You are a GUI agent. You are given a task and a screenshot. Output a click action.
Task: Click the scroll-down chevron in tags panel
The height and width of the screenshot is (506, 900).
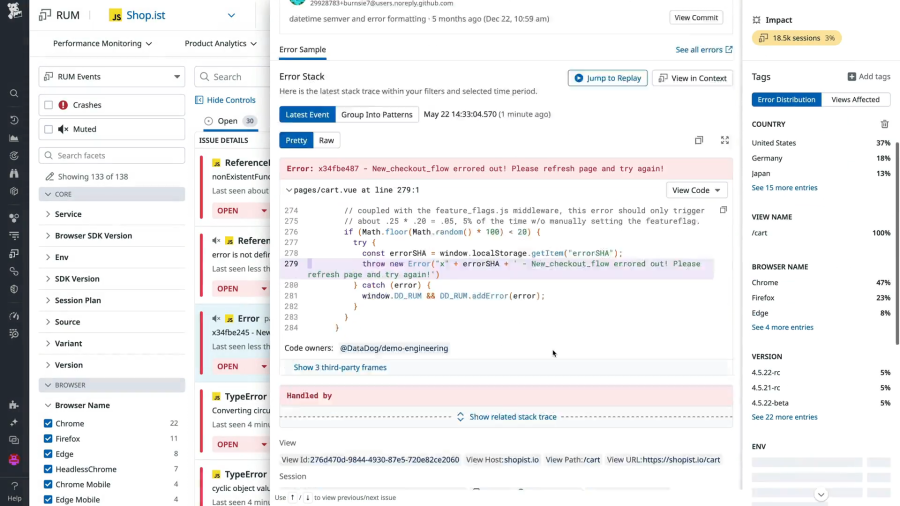[821, 495]
